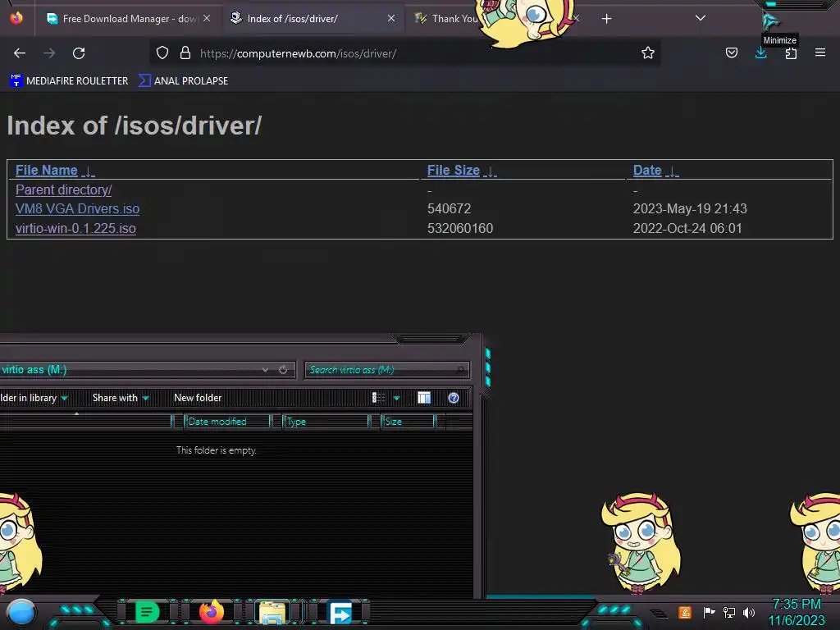
Task: Refresh the Explorer folder view
Action: click(283, 370)
